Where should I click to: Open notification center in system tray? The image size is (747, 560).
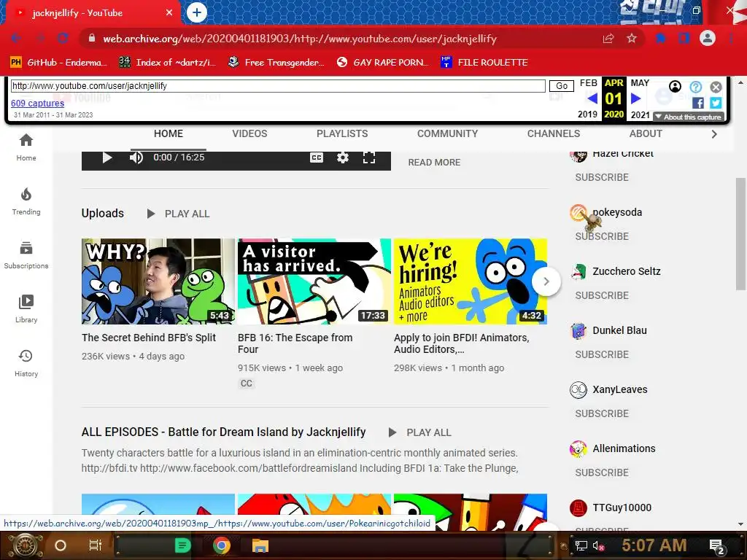717,545
